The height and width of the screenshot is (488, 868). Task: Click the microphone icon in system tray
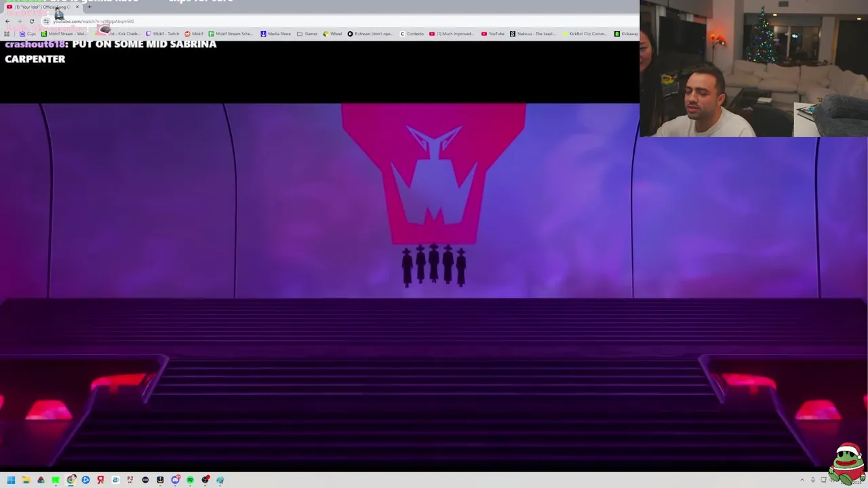pos(812,480)
